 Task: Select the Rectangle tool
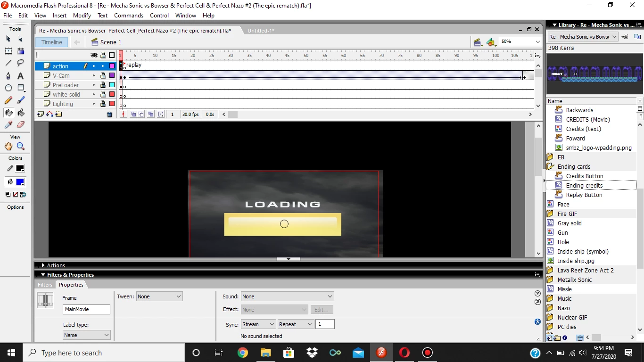click(21, 88)
